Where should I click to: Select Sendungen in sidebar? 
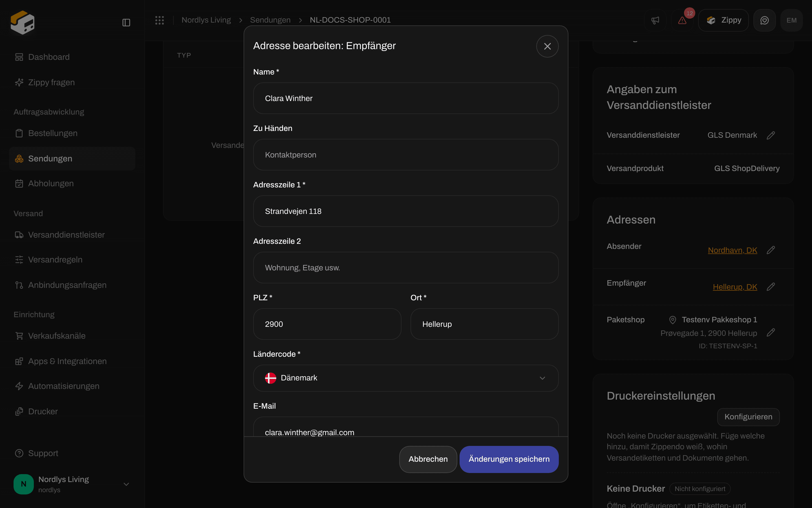point(72,159)
